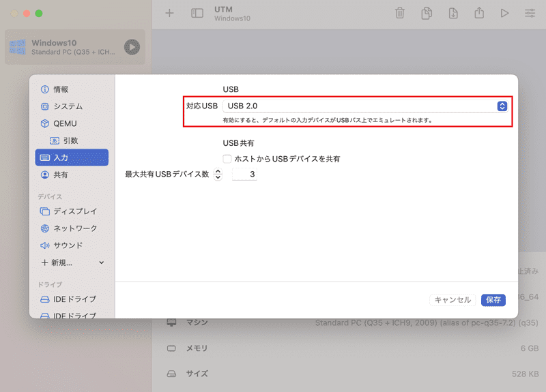Open the QEMU settings section

(72, 123)
